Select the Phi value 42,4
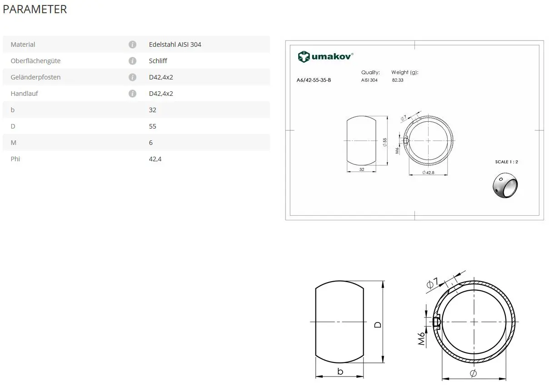The width and height of the screenshot is (549, 392). pos(155,159)
